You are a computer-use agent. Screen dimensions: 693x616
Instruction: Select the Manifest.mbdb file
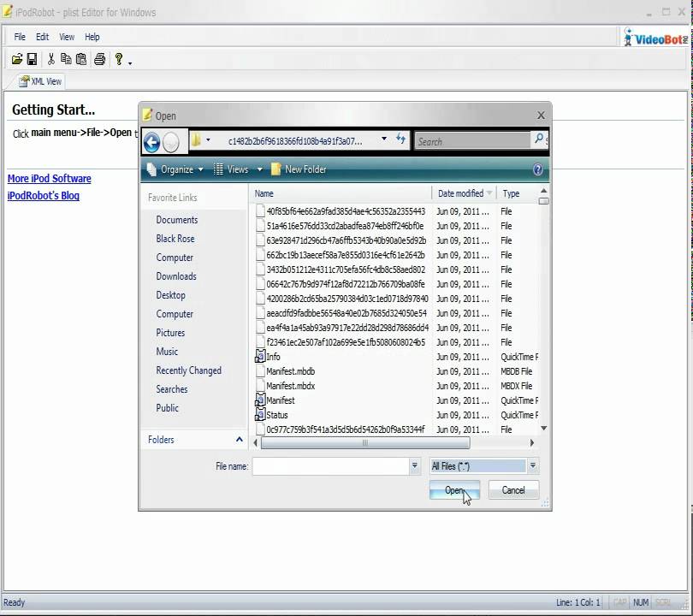point(290,371)
